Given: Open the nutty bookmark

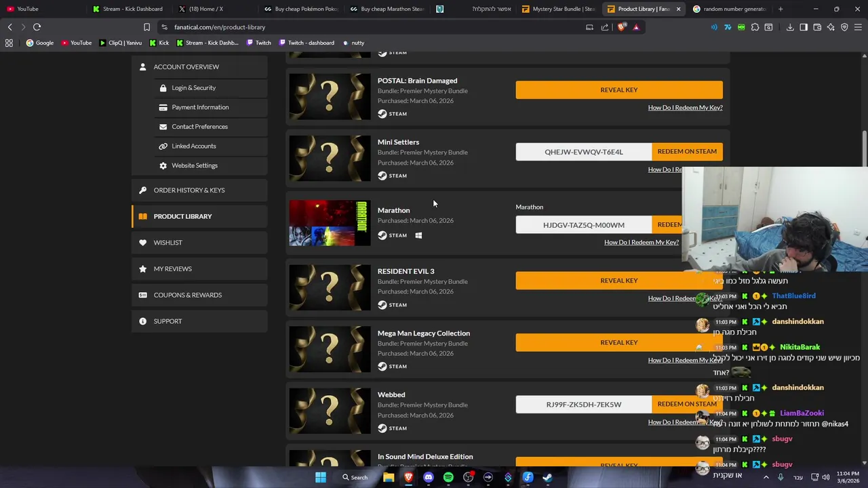Looking at the screenshot, I should tap(353, 43).
